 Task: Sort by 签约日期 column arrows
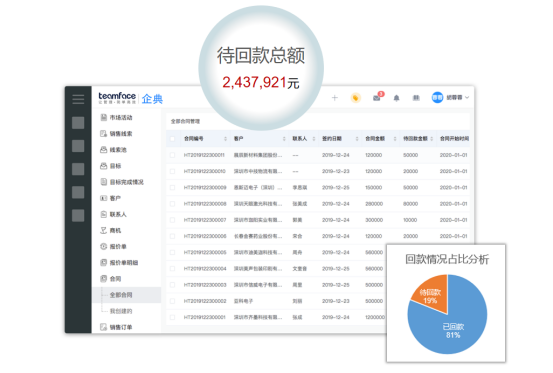point(357,139)
